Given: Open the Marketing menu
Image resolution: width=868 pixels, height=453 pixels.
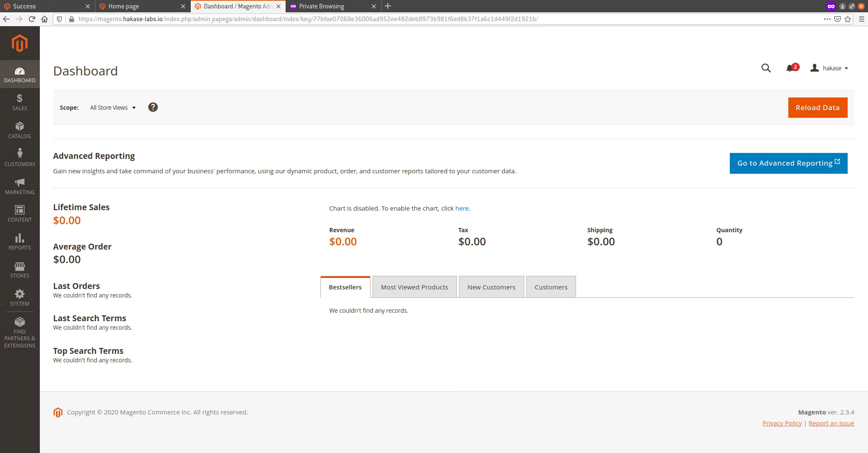Looking at the screenshot, I should [19, 186].
